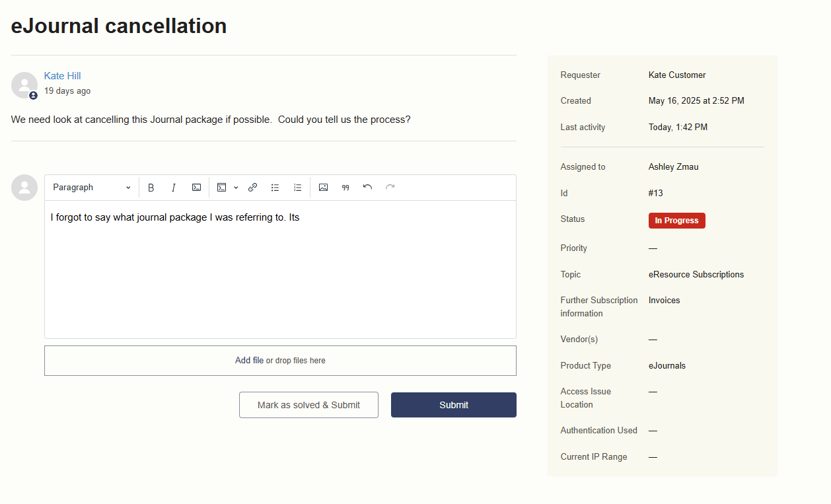831x504 pixels.
Task: Click the Current IP Range label
Action: (x=594, y=457)
